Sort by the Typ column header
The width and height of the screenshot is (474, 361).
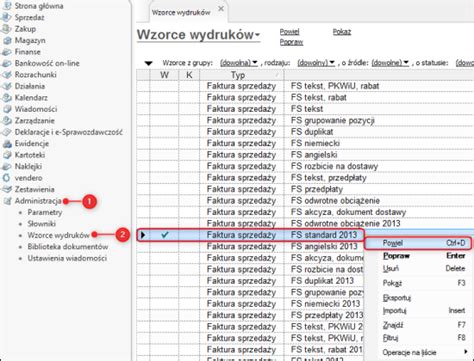242,75
